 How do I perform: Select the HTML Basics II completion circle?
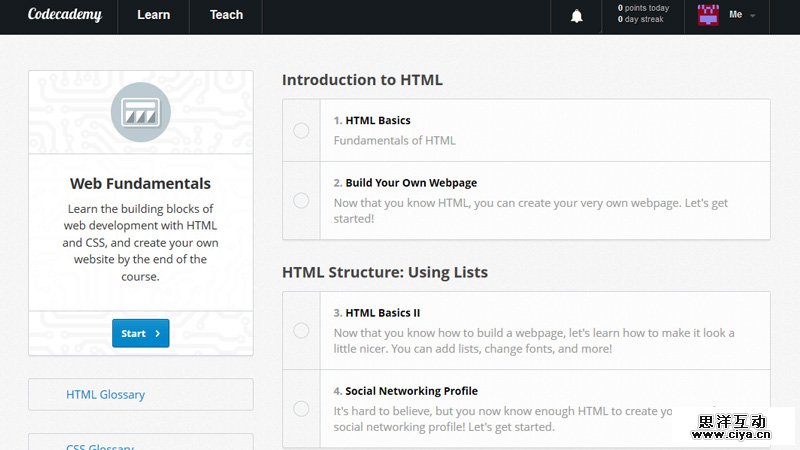coord(301,331)
